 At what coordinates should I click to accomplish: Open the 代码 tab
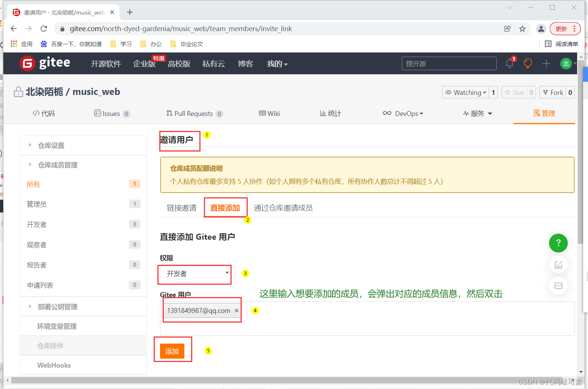43,113
